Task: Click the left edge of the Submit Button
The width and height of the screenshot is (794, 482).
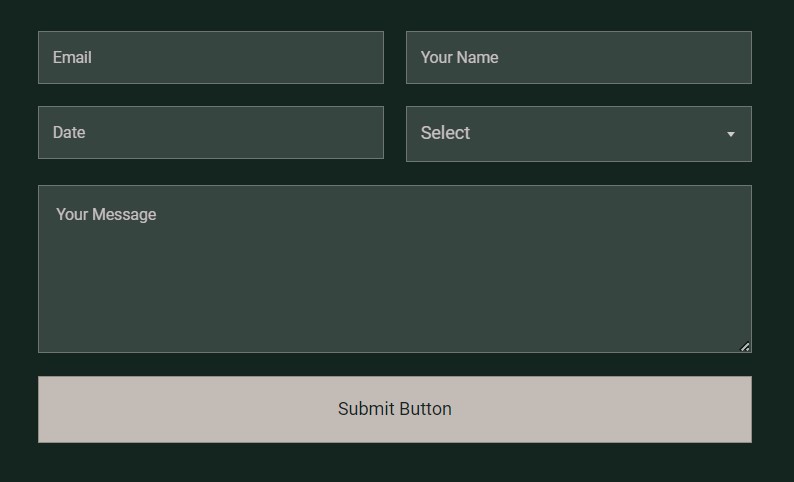Action: click(52, 409)
